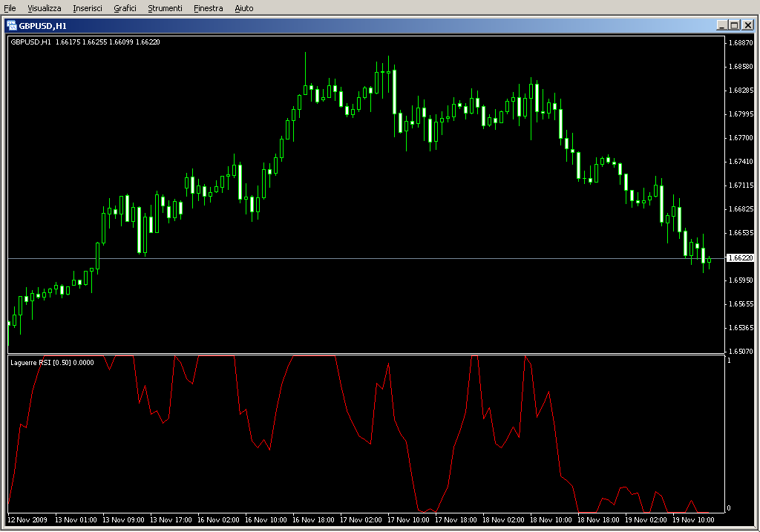
Task: Open the Grafici menu
Action: [x=125, y=8]
